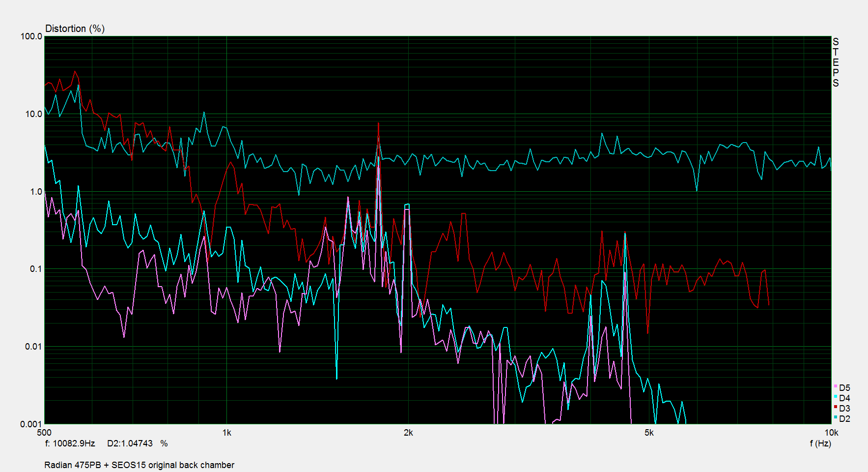Screen dimensions: 868x472
Task: Click the 5k frequency axis label
Action: [649, 433]
